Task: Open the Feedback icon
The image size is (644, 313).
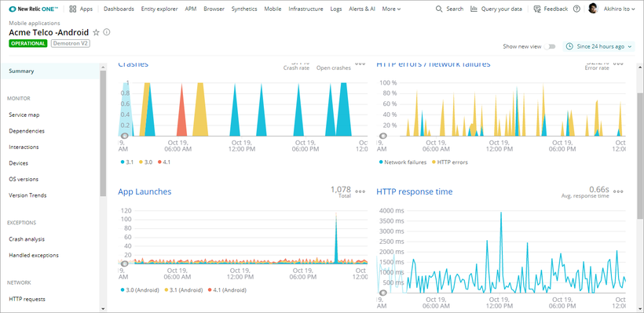Action: [537, 9]
